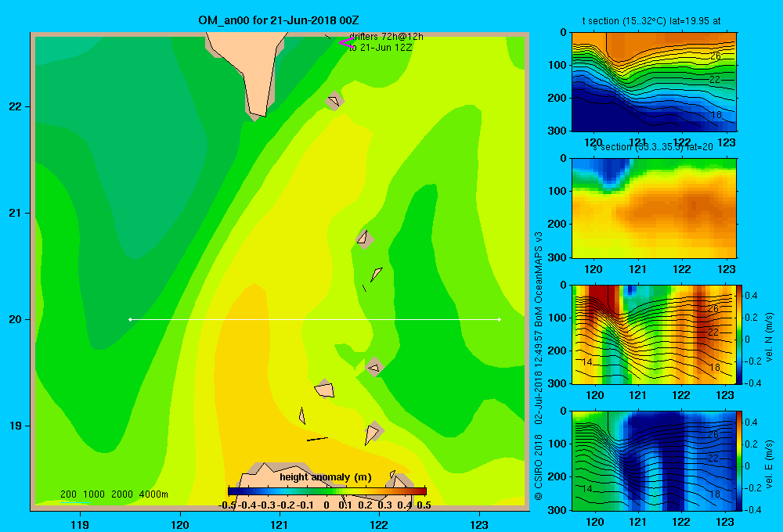The image size is (783, 532).
Task: Click contour label 14 in vel. E panel
Action: 588,489
